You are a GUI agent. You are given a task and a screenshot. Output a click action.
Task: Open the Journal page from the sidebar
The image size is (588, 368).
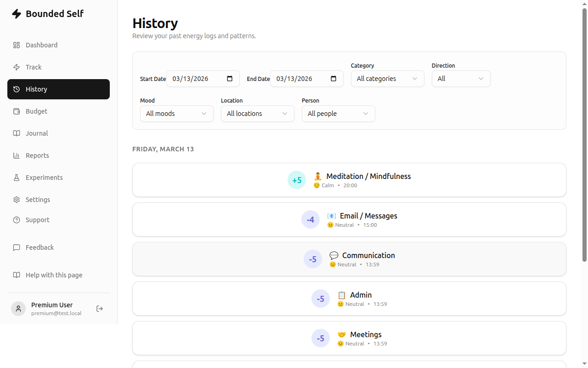37,133
